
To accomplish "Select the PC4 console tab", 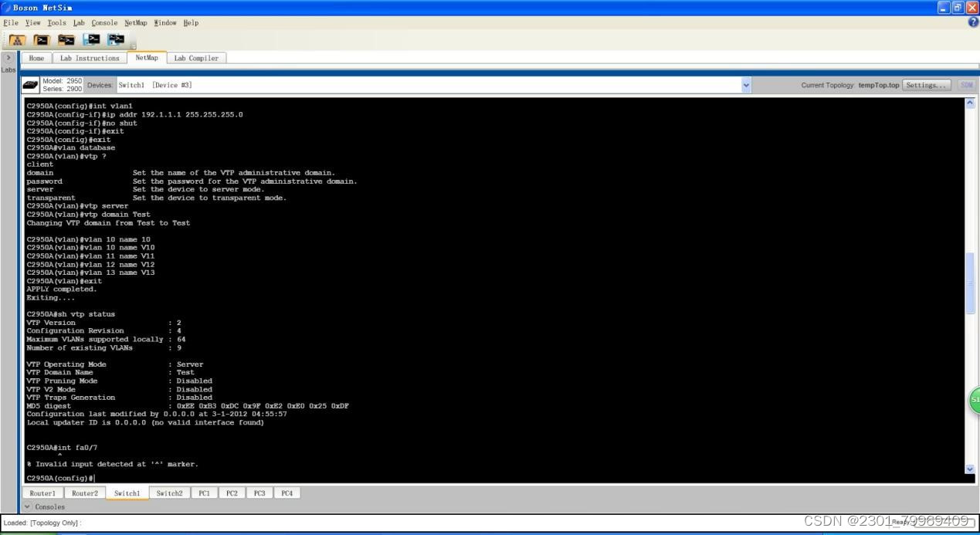I will click(287, 493).
